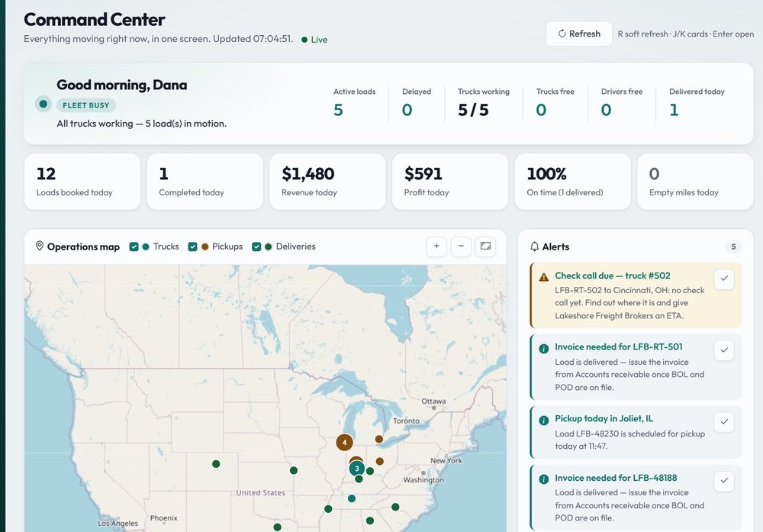Open the Loads booked today card
This screenshot has height=532, width=763.
(82, 182)
